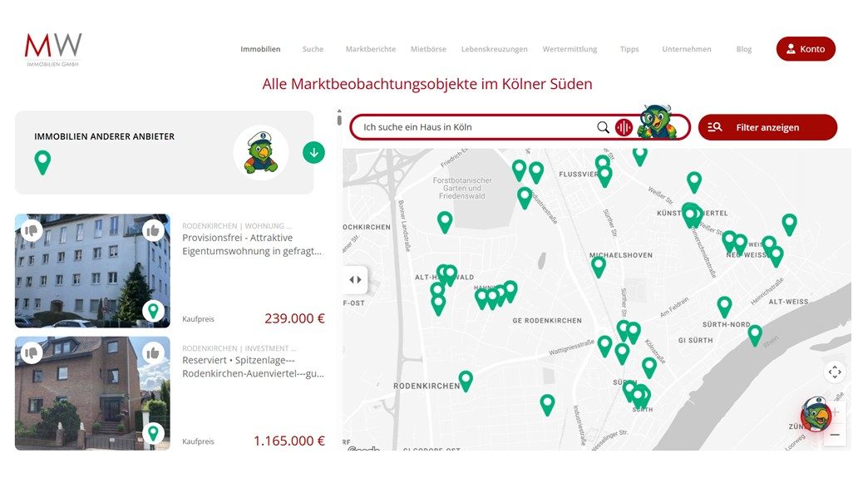Click the 1.165.000 € price
This screenshot has width=868, height=488.
[289, 441]
